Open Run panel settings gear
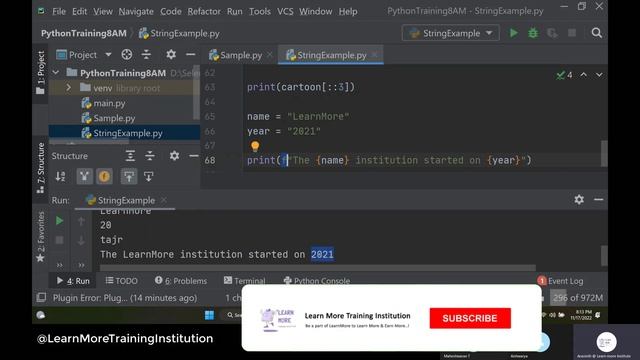640x360 pixels. click(x=579, y=200)
